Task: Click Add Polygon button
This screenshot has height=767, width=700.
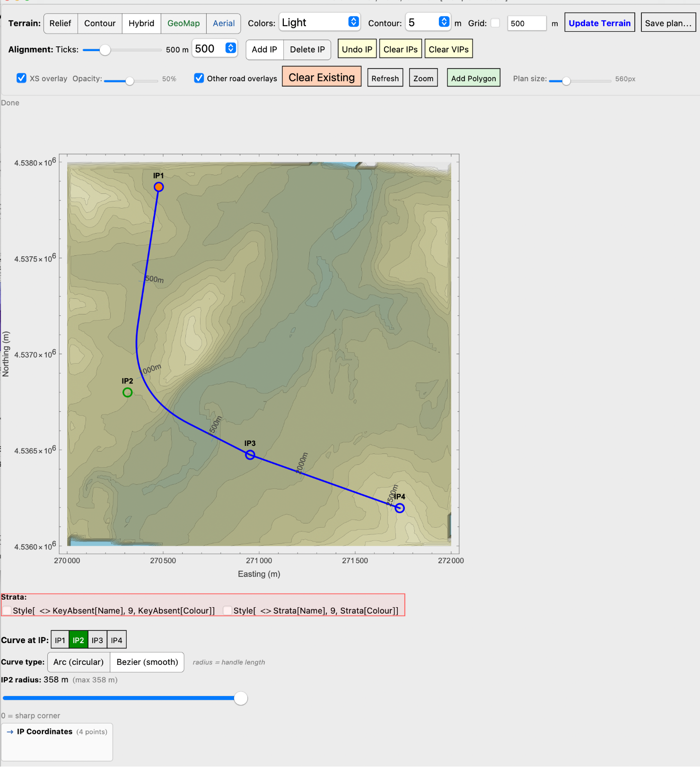Action: click(473, 78)
